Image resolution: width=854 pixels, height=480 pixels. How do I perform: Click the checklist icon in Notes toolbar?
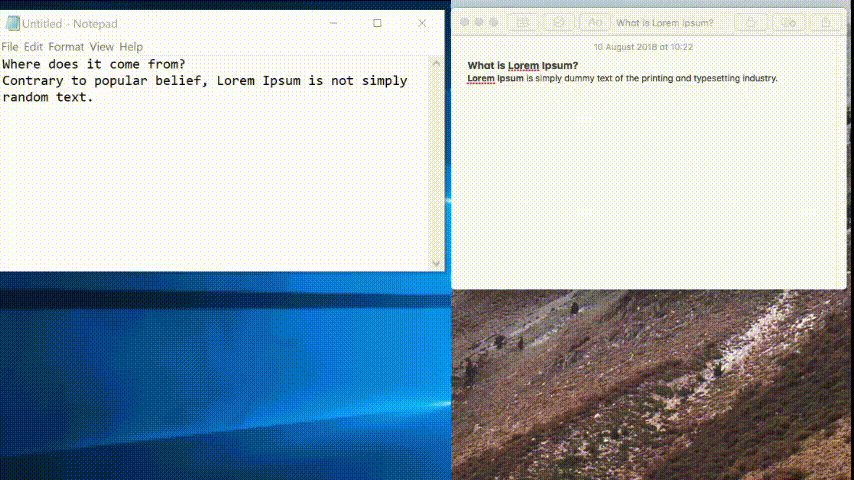point(559,22)
